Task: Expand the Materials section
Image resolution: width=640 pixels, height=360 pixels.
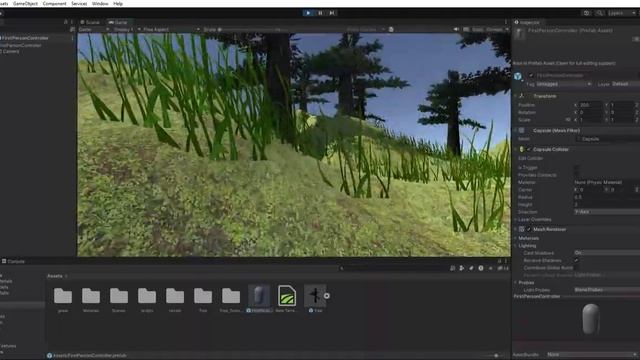Action: 528,238
